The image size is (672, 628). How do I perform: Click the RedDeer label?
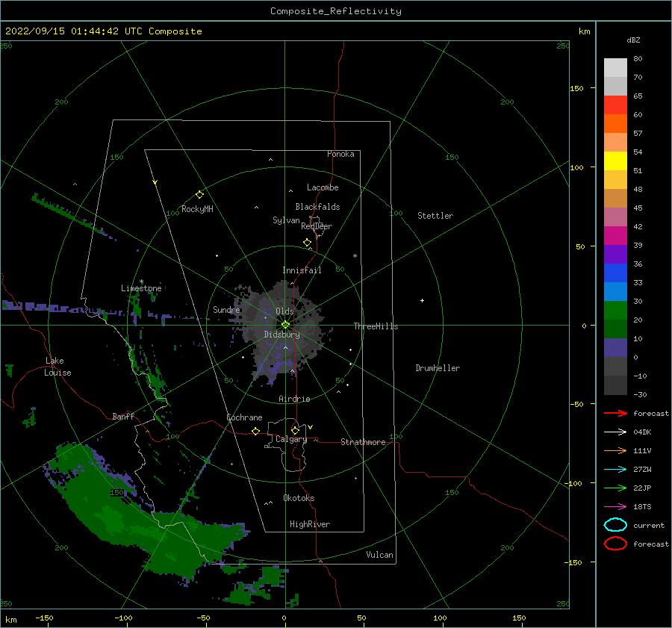[x=317, y=226]
